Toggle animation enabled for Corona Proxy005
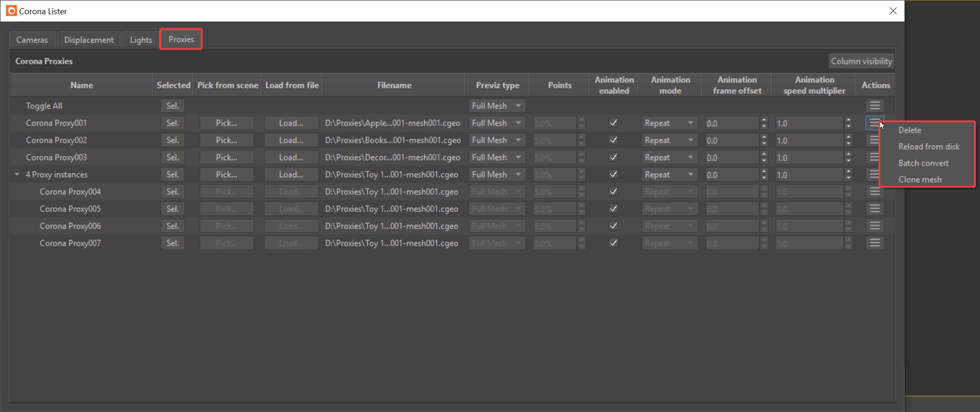 click(614, 209)
